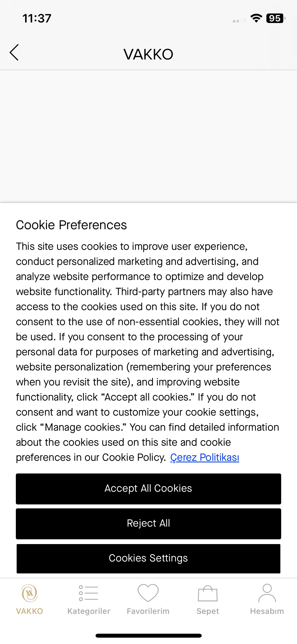This screenshot has height=644, width=297.
Task: Select the Sepet tab label
Action: [x=208, y=611]
